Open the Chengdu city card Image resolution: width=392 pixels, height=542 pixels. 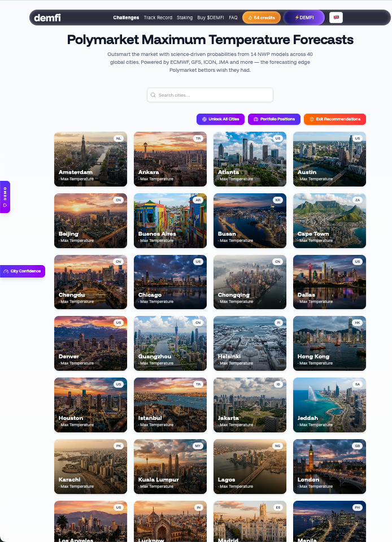click(90, 282)
